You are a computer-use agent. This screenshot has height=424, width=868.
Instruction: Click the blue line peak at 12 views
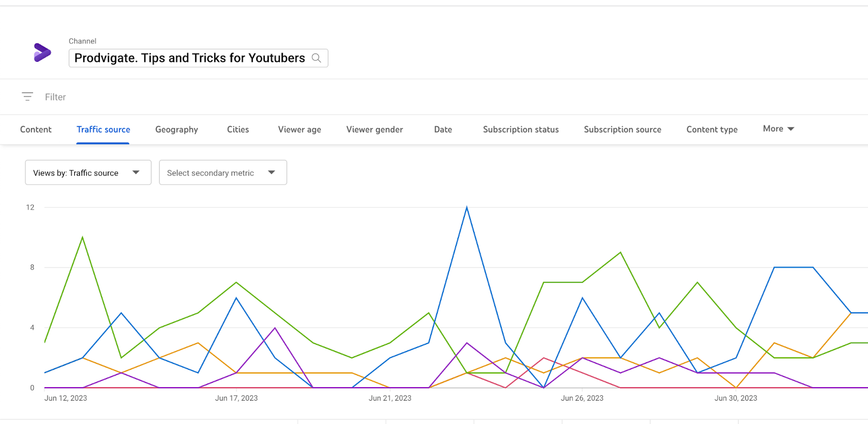(467, 208)
